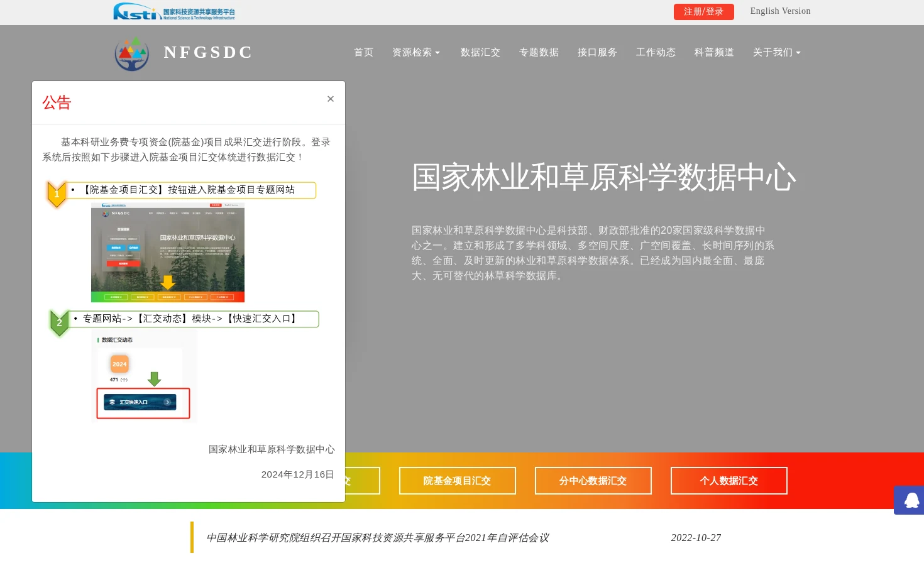Open 数据汇交 menu item

pos(480,52)
